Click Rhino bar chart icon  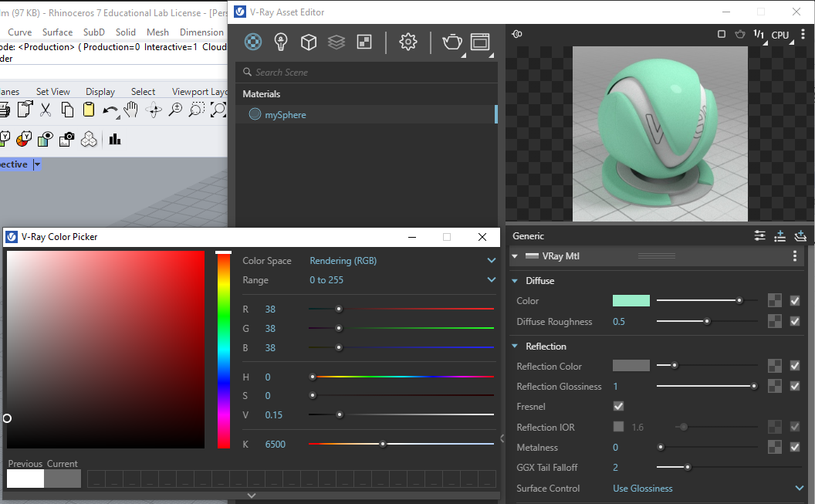point(115,139)
